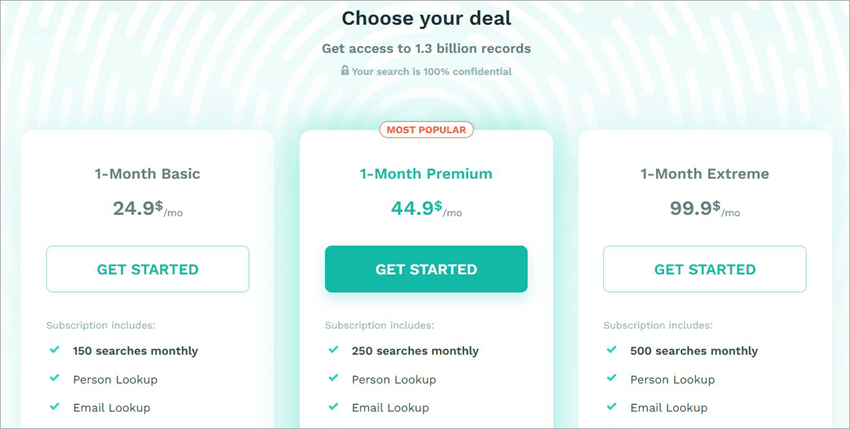Click Premium plan's Person Lookup checkmark
Viewport: 850px width, 429px height.
[333, 379]
